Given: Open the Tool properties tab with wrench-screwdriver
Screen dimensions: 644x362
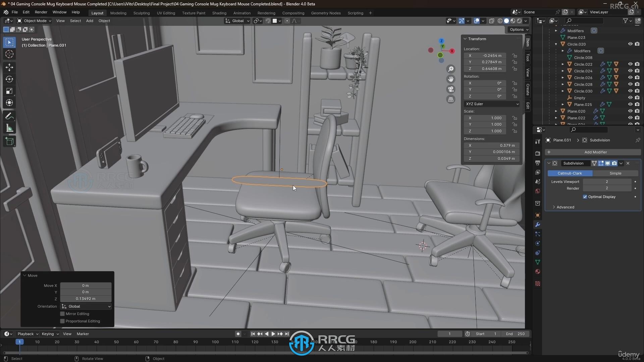Looking at the screenshot, I should click(538, 141).
